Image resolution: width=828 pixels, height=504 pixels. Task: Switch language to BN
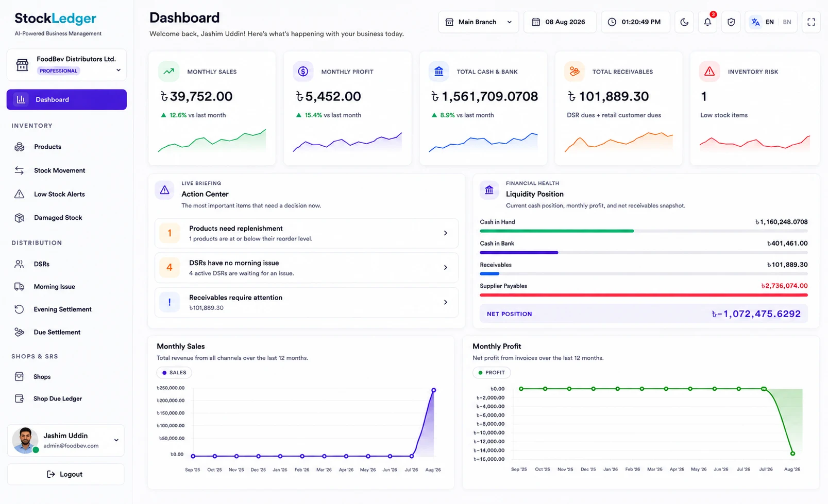[787, 22]
